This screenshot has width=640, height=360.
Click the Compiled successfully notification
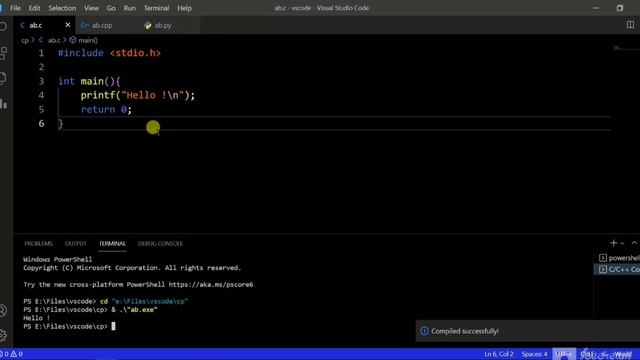click(528, 331)
